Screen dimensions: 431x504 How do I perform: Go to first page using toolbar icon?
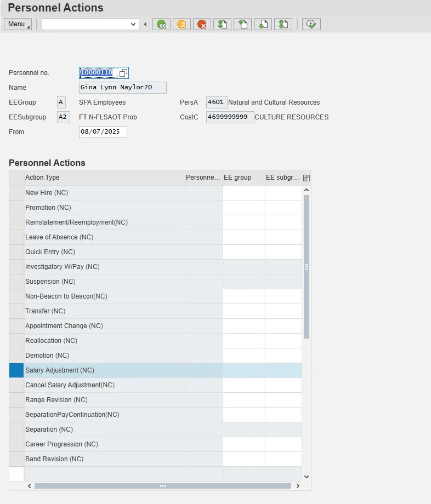(x=222, y=24)
